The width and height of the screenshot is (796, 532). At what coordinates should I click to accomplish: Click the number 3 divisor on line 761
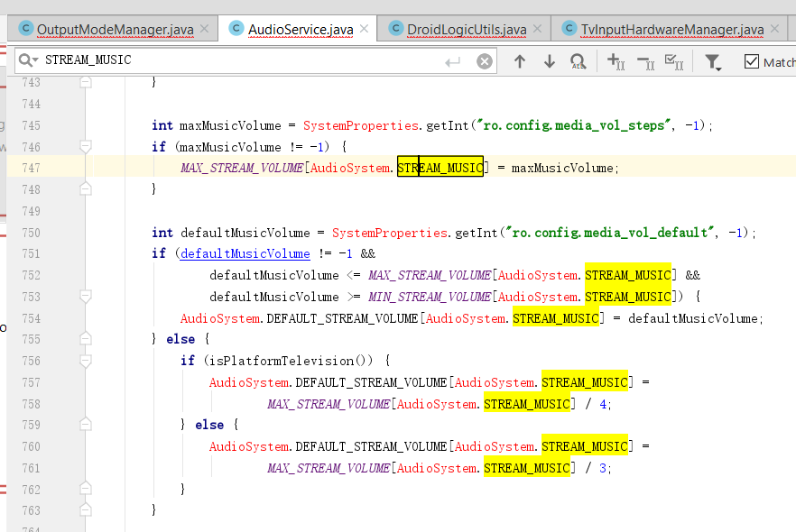pyautogui.click(x=603, y=468)
